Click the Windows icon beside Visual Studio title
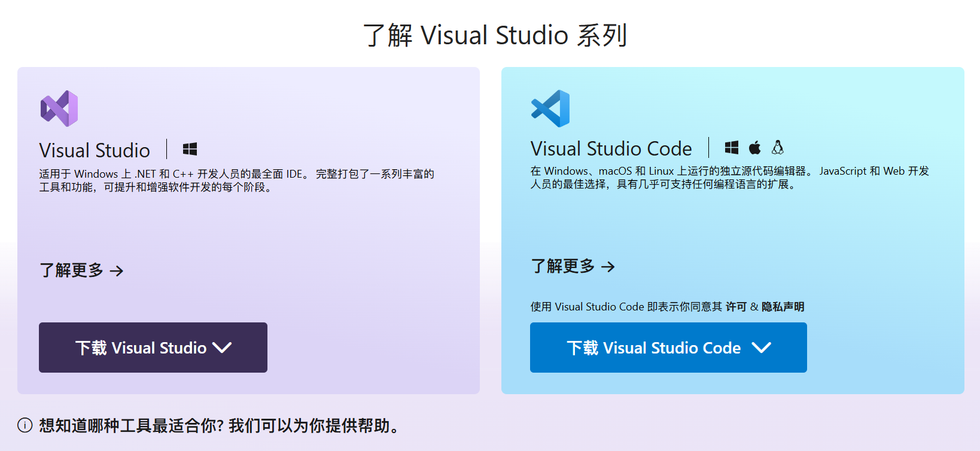This screenshot has width=980, height=451. pos(190,149)
